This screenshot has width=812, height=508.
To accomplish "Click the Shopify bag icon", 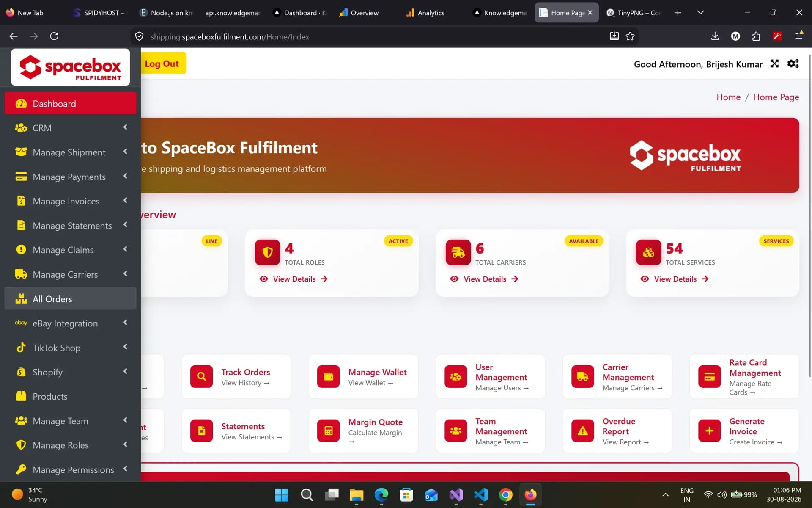I will coord(21,372).
